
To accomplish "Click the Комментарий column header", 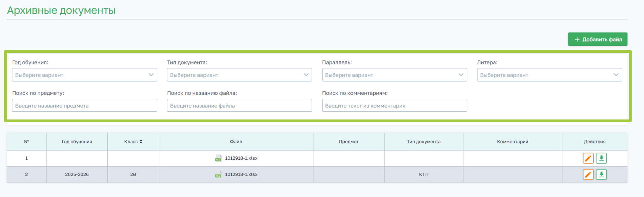I will (513, 142).
